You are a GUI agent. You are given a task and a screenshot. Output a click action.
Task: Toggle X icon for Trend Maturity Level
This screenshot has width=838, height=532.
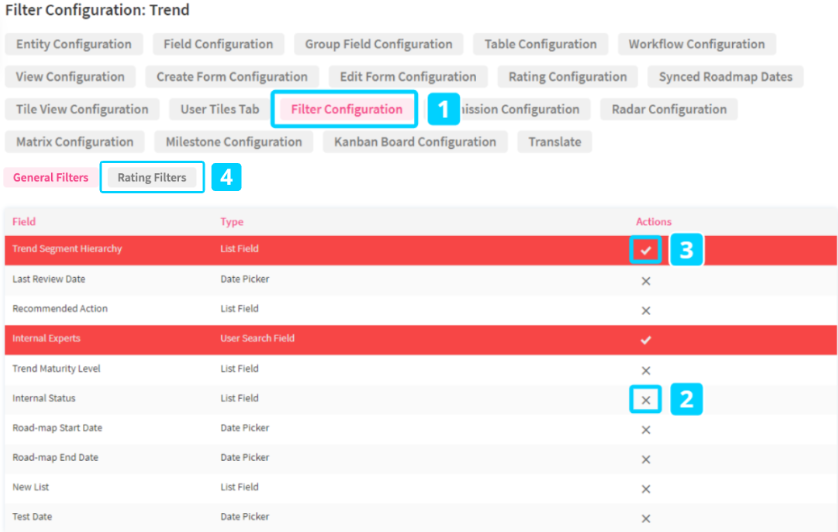[x=645, y=370]
